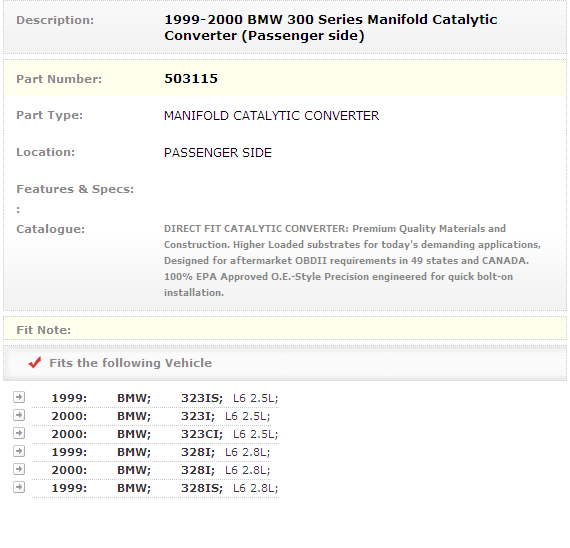
Task: Click the DIRECT FIT CATALYTIC CONVERTER catalogue text
Action: [352, 260]
